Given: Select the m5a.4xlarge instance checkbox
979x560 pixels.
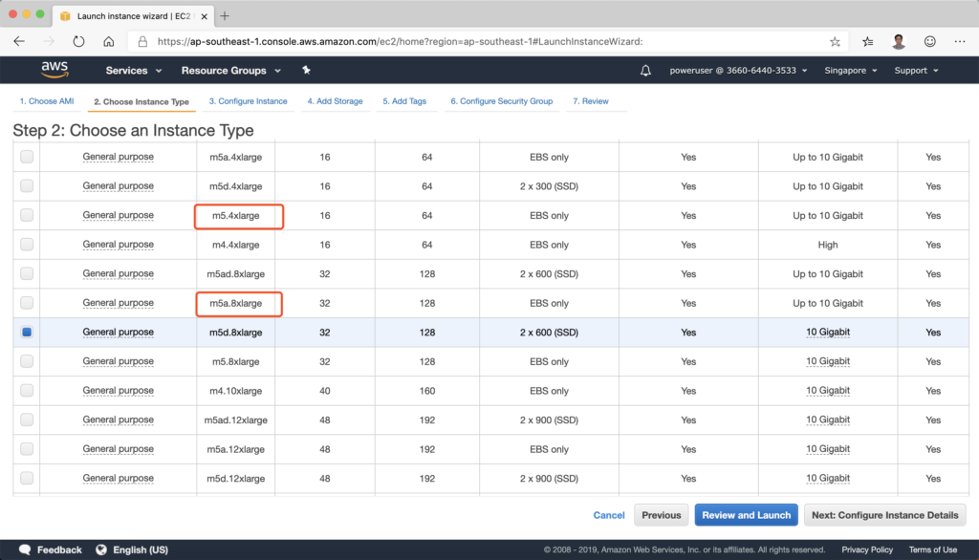Looking at the screenshot, I should point(27,157).
